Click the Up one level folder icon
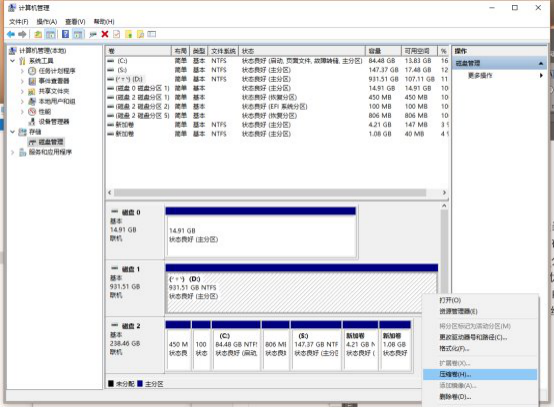The width and height of the screenshot is (554, 409). click(38, 34)
